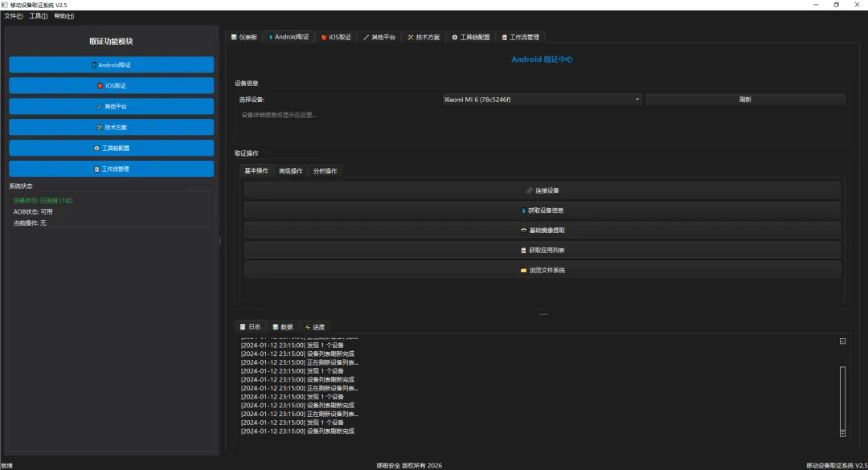Click the tools icon on sidebar 技术方案 button
The width and height of the screenshot is (868, 470).
click(100, 127)
